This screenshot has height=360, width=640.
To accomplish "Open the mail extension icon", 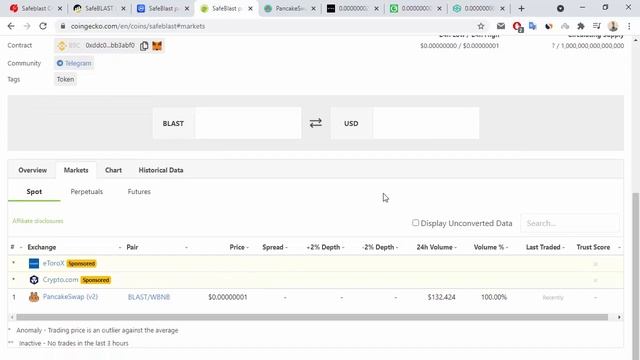I will click(x=501, y=26).
